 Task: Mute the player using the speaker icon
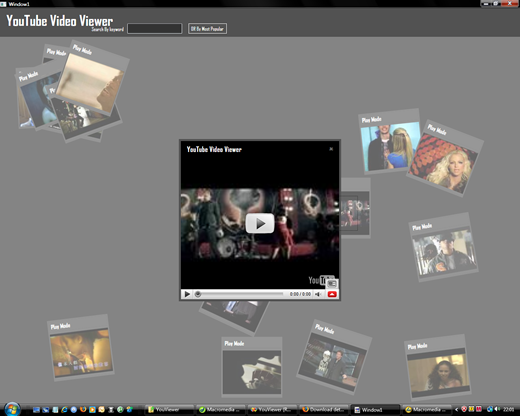click(318, 294)
